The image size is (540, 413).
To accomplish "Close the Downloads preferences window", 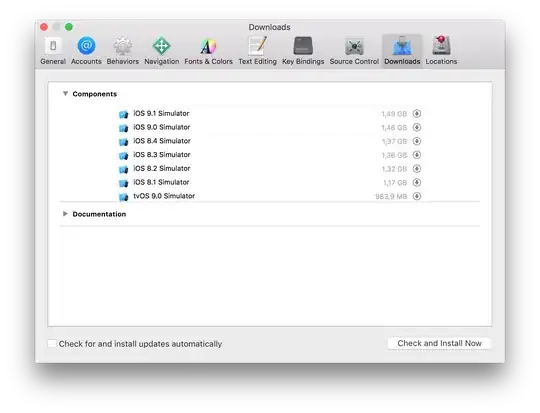I will [44, 27].
